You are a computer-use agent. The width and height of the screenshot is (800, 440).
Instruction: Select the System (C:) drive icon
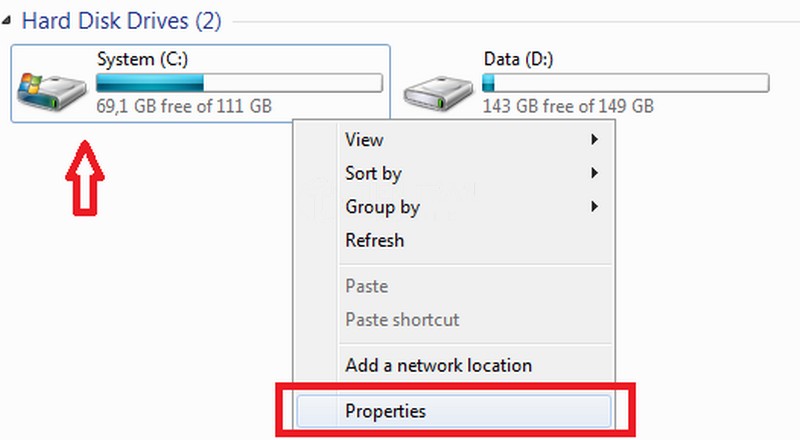pyautogui.click(x=52, y=89)
